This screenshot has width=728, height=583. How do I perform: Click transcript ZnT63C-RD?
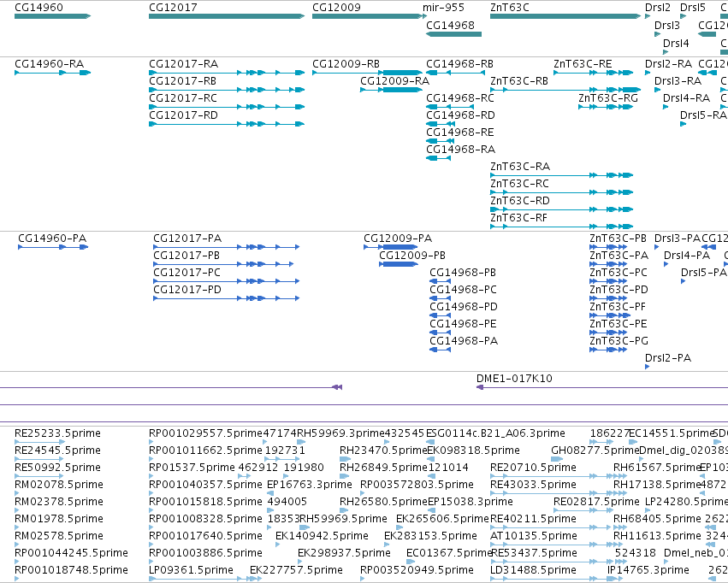(x=520, y=201)
